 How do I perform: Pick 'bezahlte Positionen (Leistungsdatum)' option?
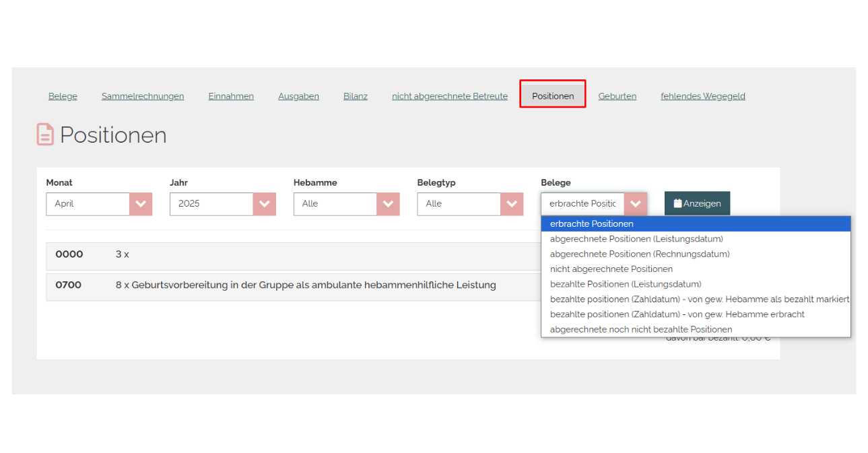(x=625, y=284)
